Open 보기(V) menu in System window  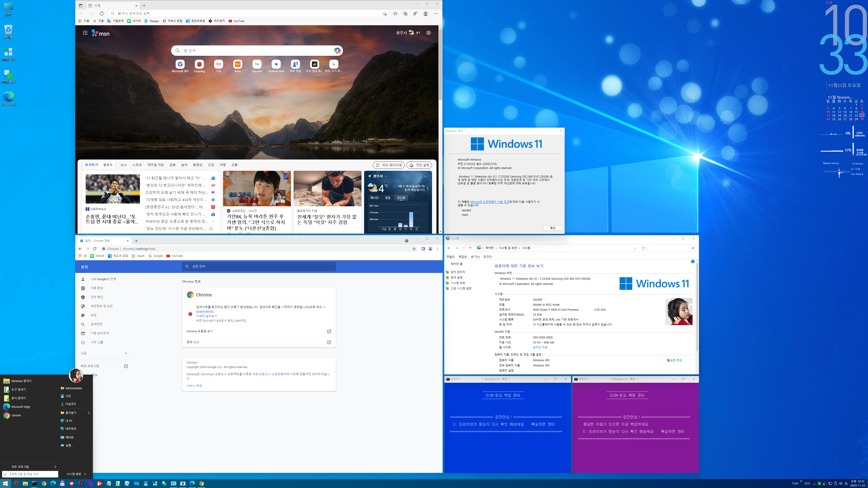point(475,257)
